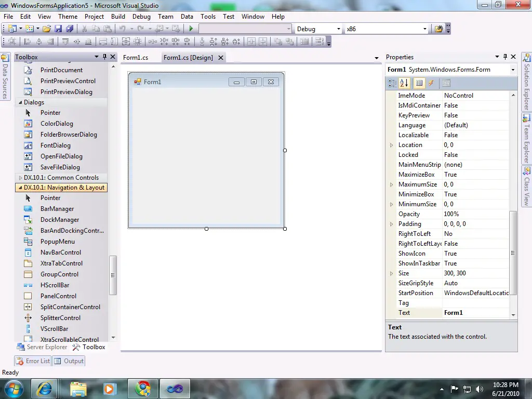Select the XtraTabControl toolbox item
This screenshot has width=532, height=399.
coord(61,263)
